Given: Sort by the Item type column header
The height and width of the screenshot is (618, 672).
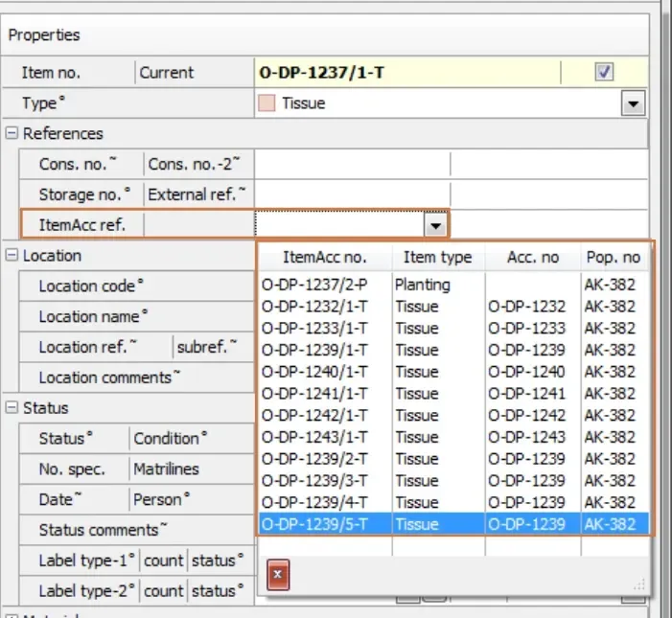Looking at the screenshot, I should 438,258.
